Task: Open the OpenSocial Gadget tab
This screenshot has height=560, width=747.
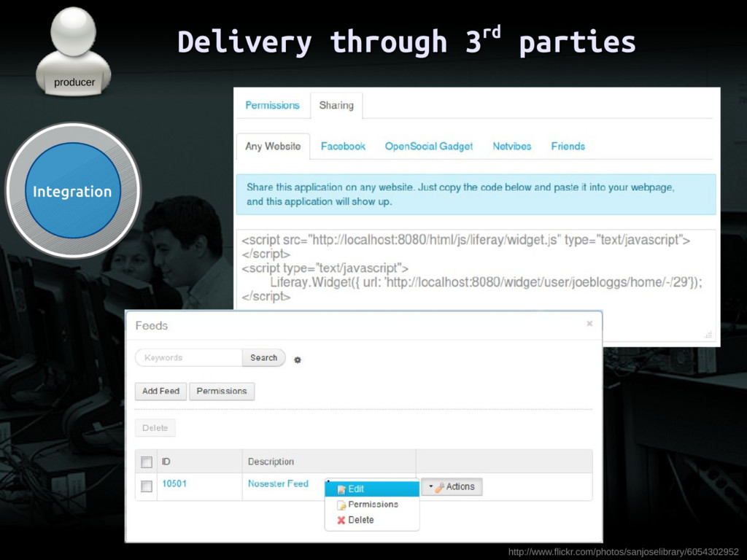Action: [x=429, y=146]
